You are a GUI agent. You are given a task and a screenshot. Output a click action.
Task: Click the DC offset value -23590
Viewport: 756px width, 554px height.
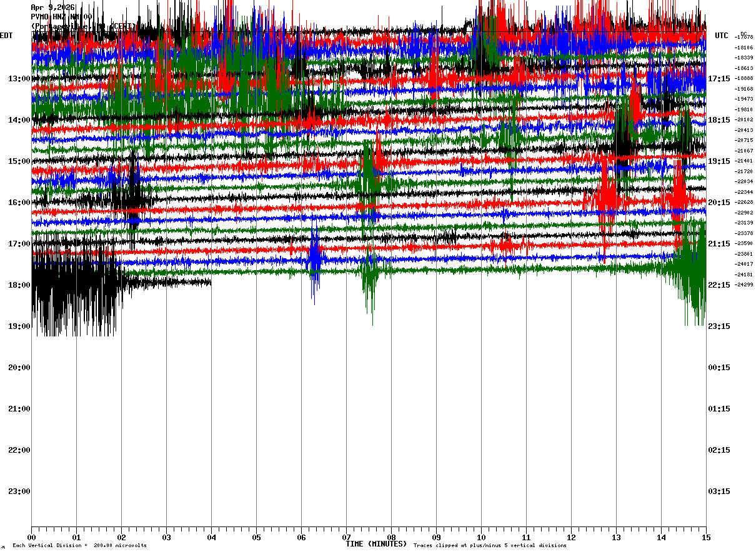(744, 244)
